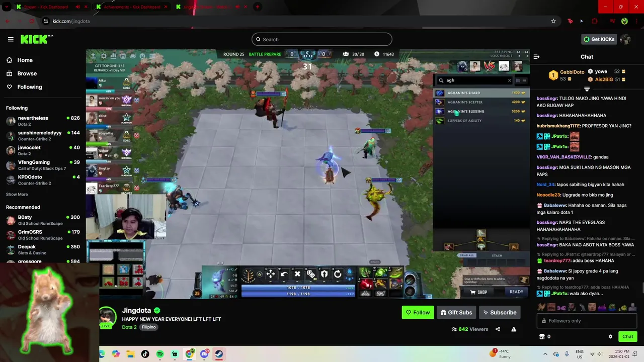The image size is (644, 362).
Task: Click the browser back arrow
Action: 8,21
